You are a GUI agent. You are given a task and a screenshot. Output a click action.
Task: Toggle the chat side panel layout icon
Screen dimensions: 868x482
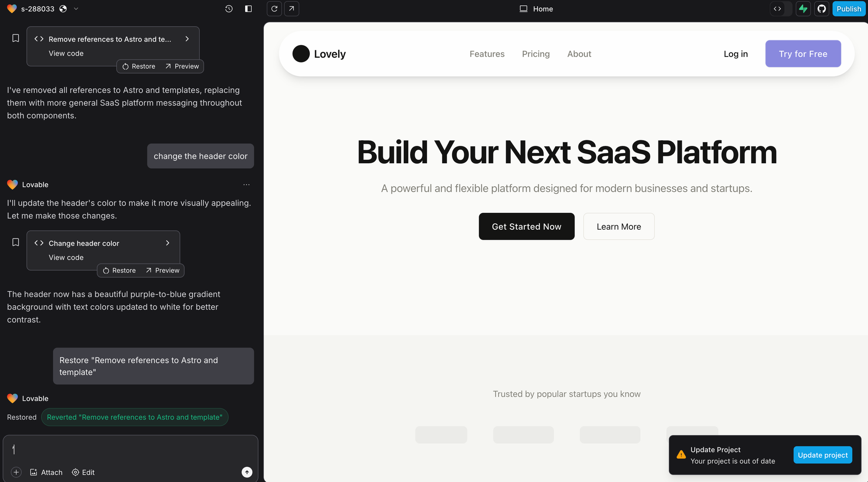tap(248, 9)
